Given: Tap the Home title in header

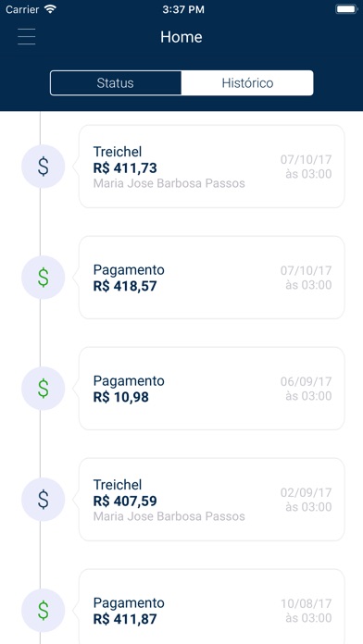Looking at the screenshot, I should pyautogui.click(x=181, y=37).
